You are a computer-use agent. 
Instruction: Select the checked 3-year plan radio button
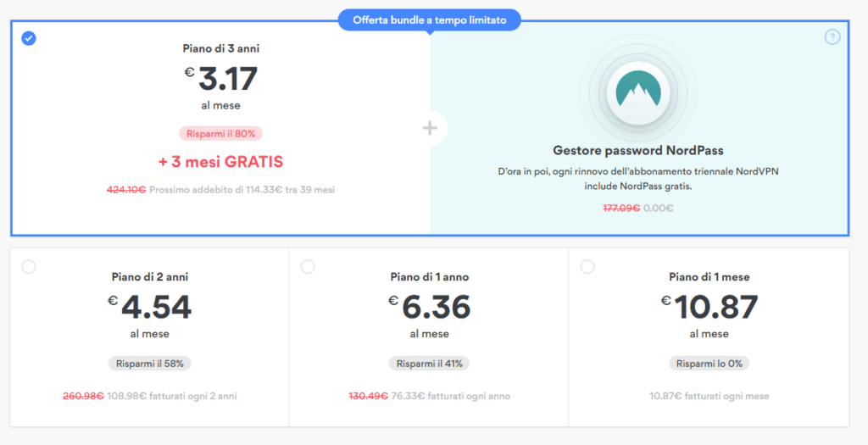29,38
